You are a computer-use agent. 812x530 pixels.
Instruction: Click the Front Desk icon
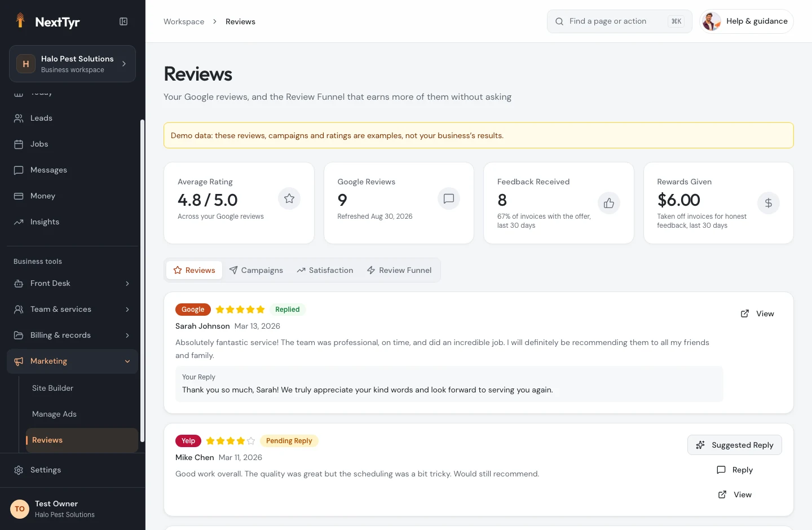[x=19, y=284]
